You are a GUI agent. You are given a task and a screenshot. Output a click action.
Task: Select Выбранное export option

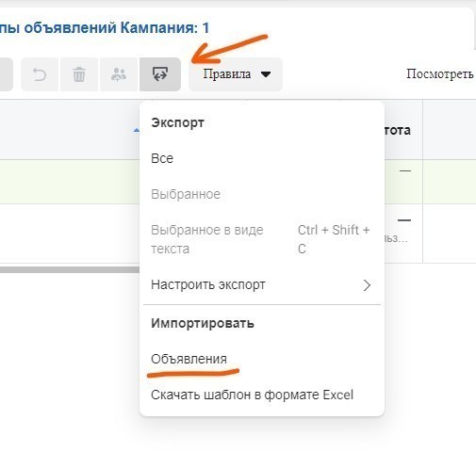(x=261, y=194)
